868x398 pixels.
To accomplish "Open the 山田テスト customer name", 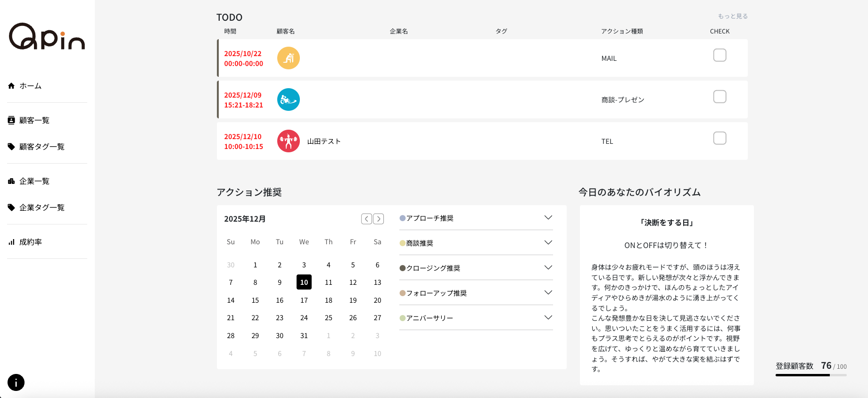I will coord(324,141).
